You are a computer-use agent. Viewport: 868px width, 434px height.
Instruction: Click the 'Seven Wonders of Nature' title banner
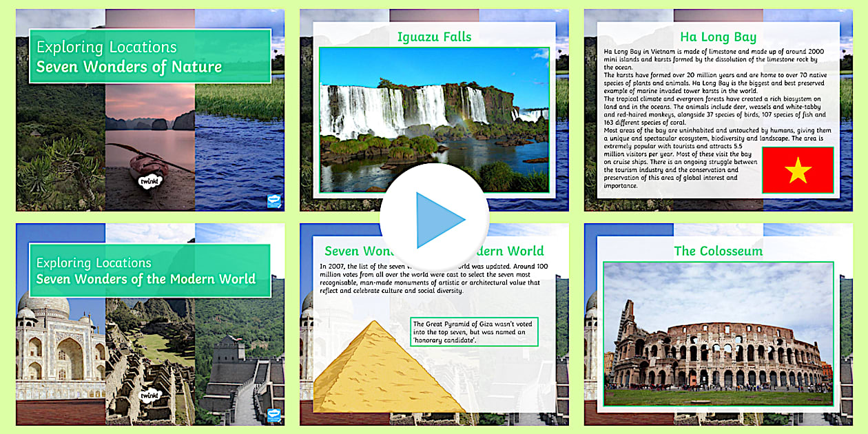coord(150,57)
